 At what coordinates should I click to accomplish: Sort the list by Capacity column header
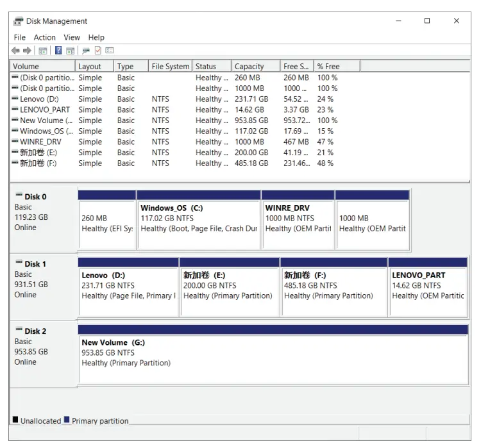coord(249,67)
